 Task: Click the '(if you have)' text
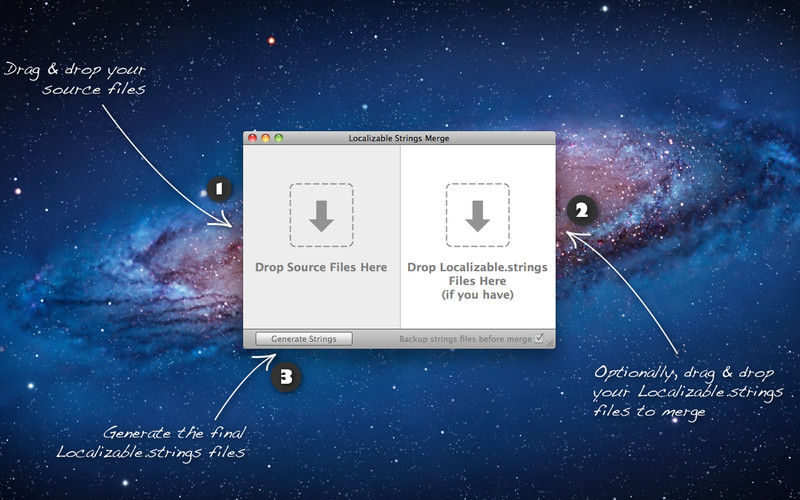(x=477, y=296)
